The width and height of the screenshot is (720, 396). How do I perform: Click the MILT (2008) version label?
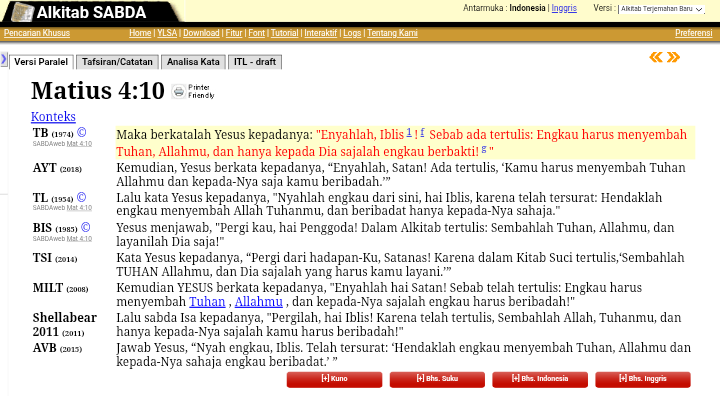point(60,288)
